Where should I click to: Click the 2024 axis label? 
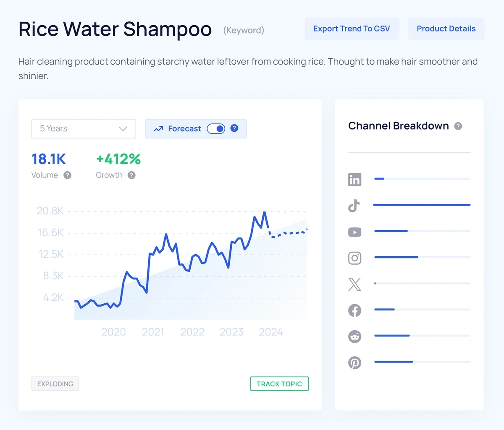point(271,332)
